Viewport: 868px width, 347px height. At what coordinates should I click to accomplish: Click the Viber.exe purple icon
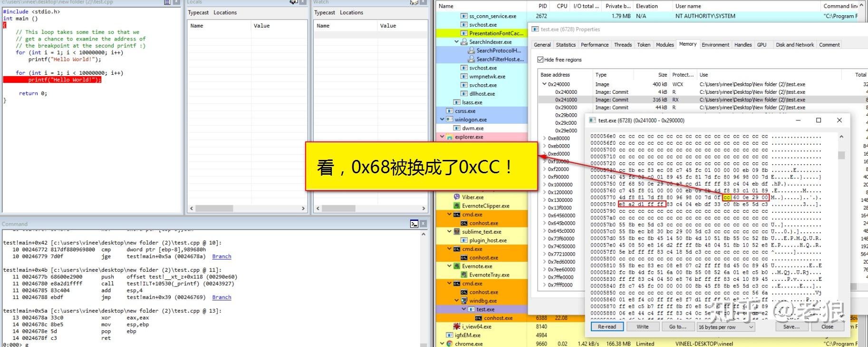point(457,197)
